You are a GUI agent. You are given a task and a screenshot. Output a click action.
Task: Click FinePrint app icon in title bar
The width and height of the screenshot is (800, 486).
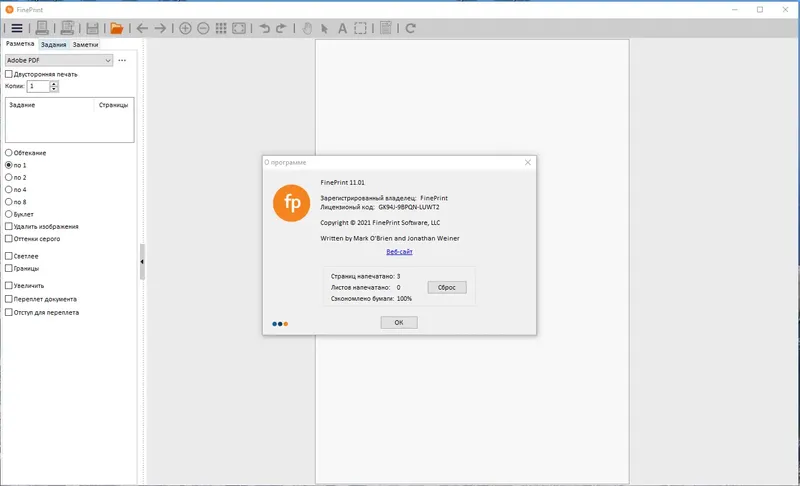coord(9,10)
